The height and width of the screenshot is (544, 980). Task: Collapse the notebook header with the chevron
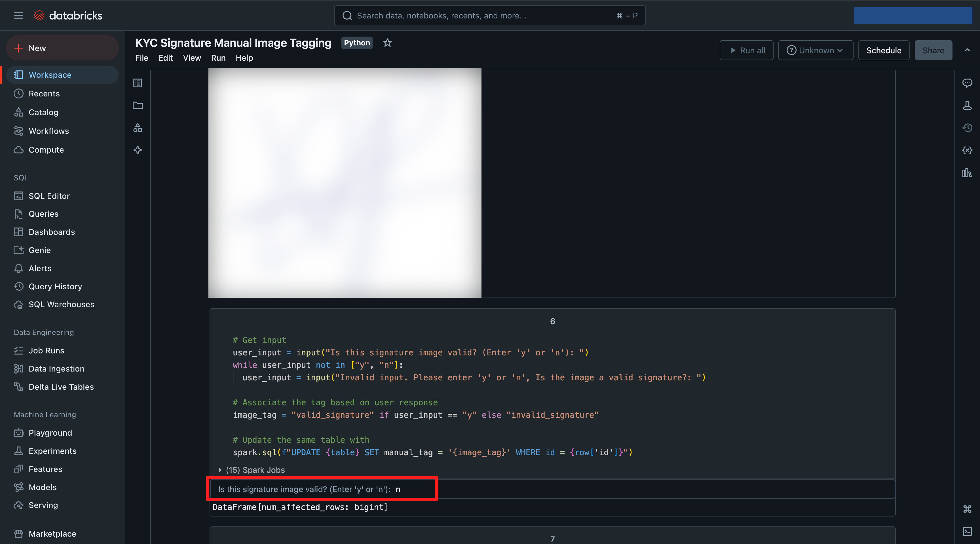(967, 50)
